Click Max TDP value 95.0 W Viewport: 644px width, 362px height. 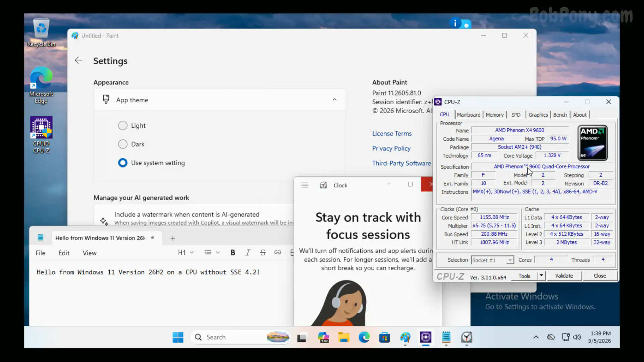click(x=558, y=138)
